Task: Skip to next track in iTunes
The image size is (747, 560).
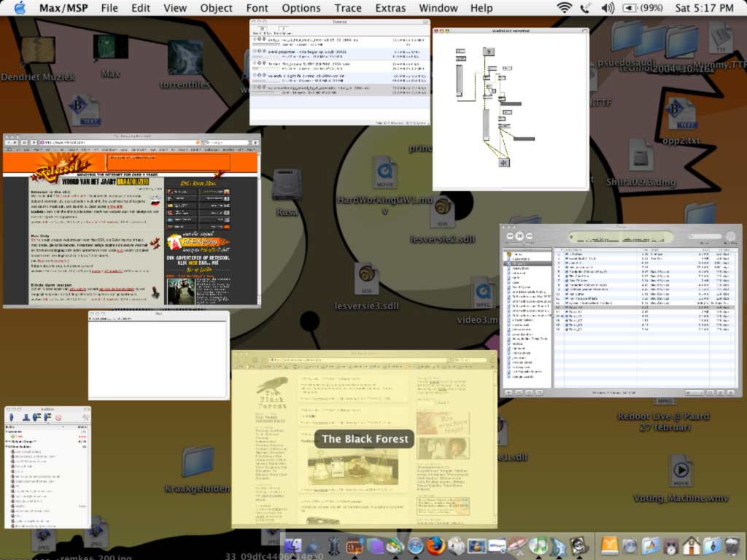Action: tap(530, 236)
